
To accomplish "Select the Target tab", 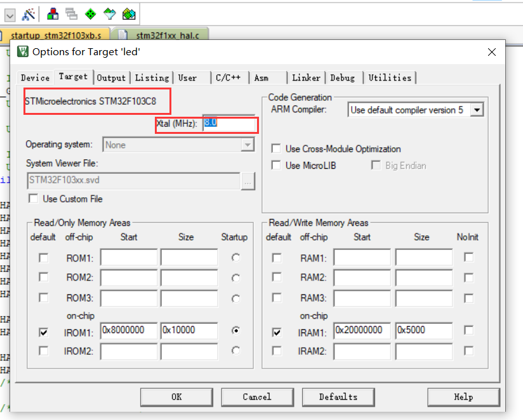I will pyautogui.click(x=73, y=77).
